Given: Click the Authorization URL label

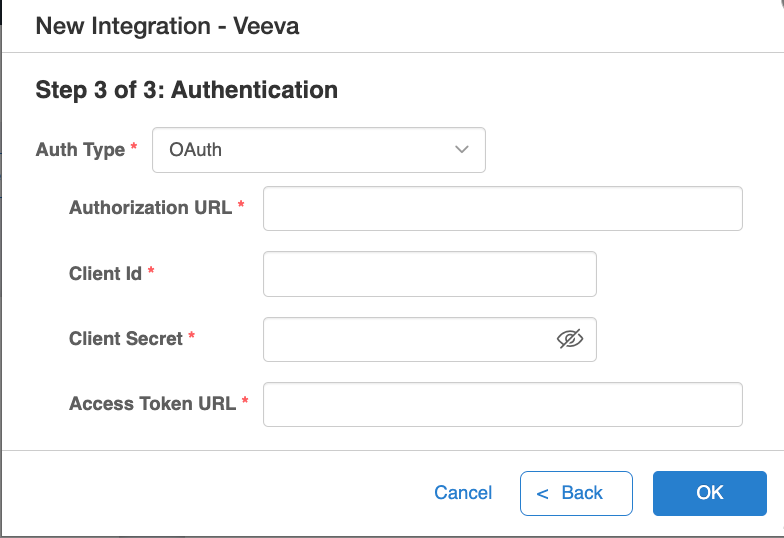Looking at the screenshot, I should coord(150,208).
